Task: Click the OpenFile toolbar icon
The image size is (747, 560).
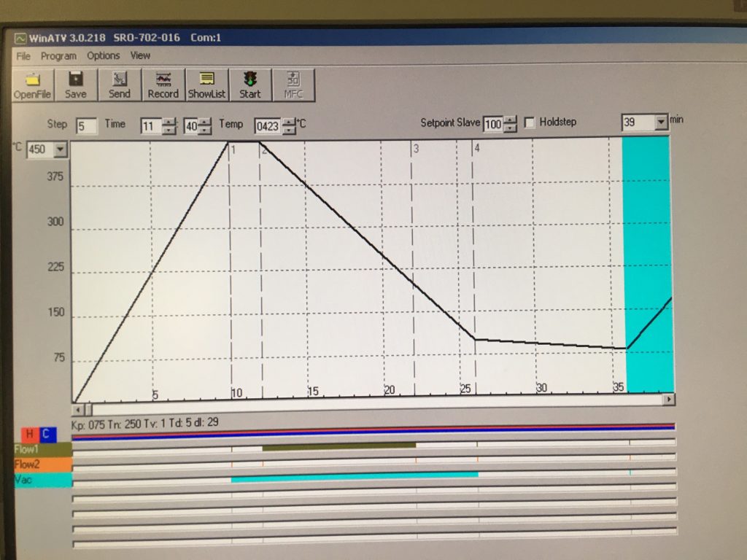Action: point(32,79)
